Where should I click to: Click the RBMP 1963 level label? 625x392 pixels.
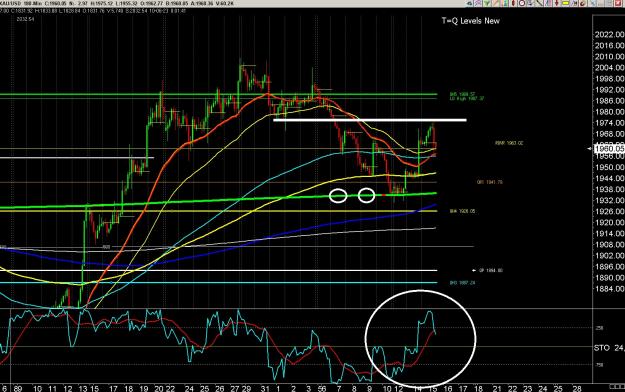coord(509,143)
